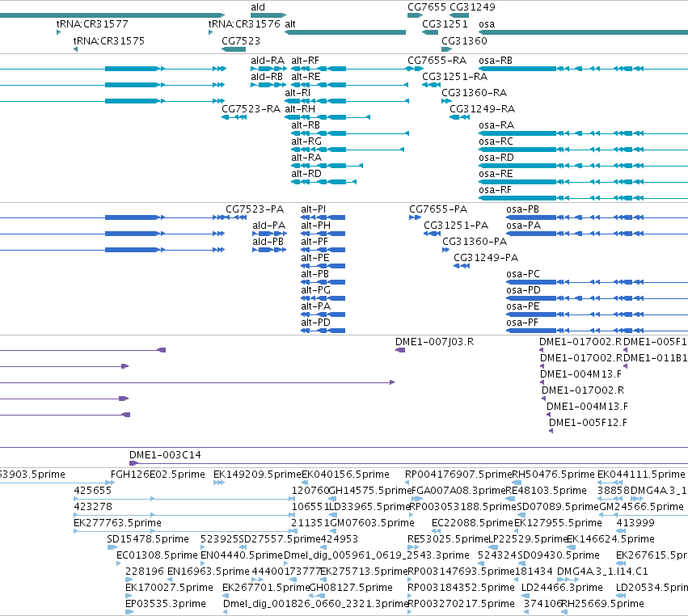Select the LD24466.3prime EST label
This screenshot has width=688, height=616.
tap(562, 588)
